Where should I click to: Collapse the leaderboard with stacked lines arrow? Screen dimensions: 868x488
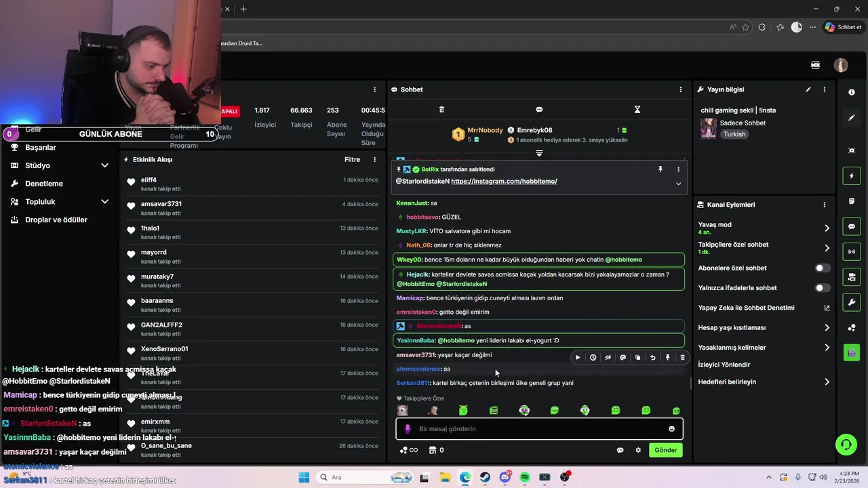pyautogui.click(x=539, y=153)
